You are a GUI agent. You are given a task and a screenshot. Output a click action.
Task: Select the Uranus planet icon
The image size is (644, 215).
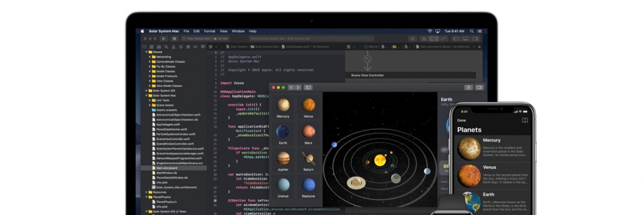[283, 185]
